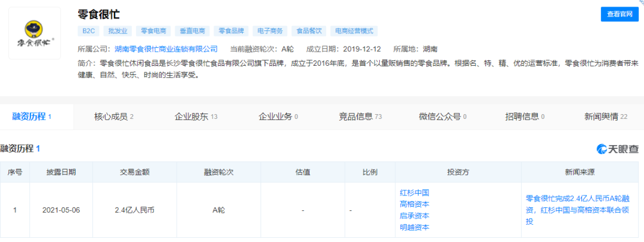This screenshot has height=242, width=644.
Task: Select the 食品餐饮 tag
Action: (309, 31)
